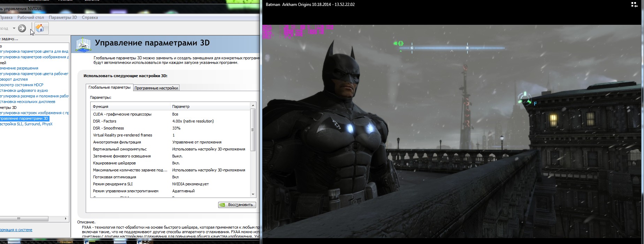
Task: Click the Восстановить button
Action: point(237,205)
